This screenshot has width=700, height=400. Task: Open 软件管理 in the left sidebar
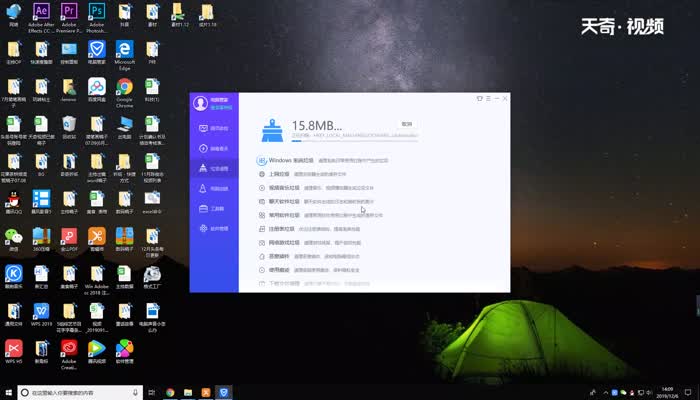[214, 229]
